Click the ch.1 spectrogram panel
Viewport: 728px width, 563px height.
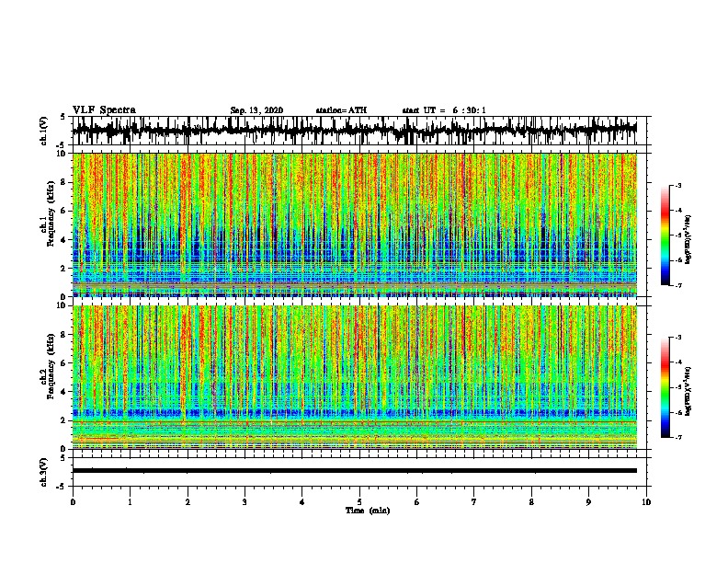pyautogui.click(x=354, y=224)
